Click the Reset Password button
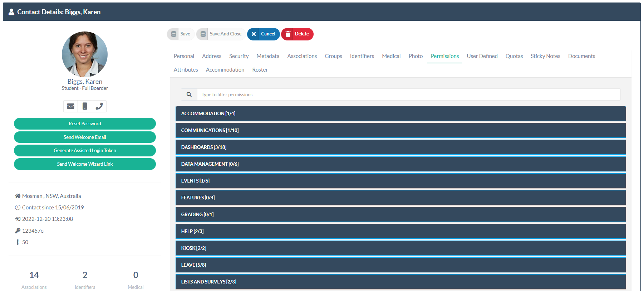This screenshot has width=644, height=291. (x=85, y=123)
